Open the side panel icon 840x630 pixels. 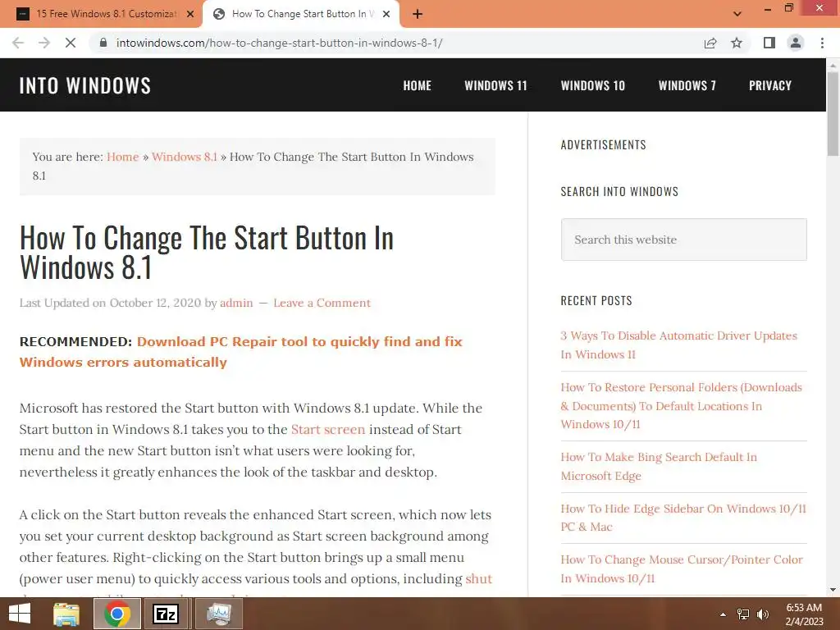[769, 43]
